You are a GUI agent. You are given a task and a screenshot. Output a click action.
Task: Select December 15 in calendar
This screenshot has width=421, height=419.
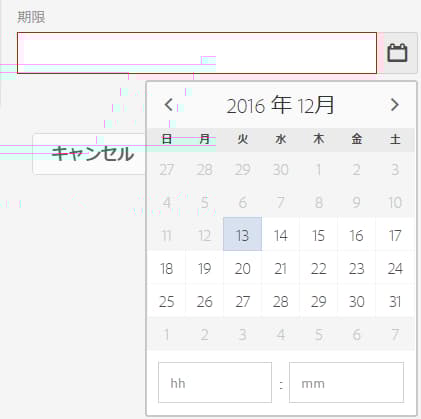coord(319,234)
